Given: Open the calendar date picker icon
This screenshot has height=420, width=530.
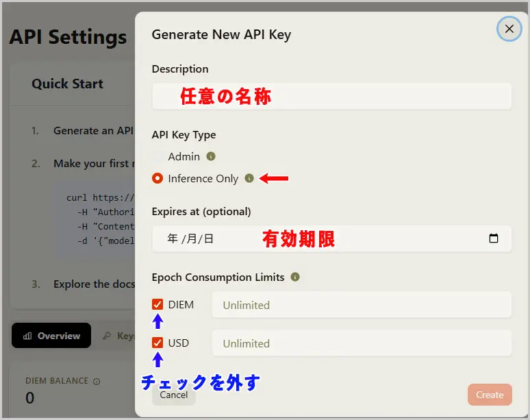Looking at the screenshot, I should pos(494,238).
